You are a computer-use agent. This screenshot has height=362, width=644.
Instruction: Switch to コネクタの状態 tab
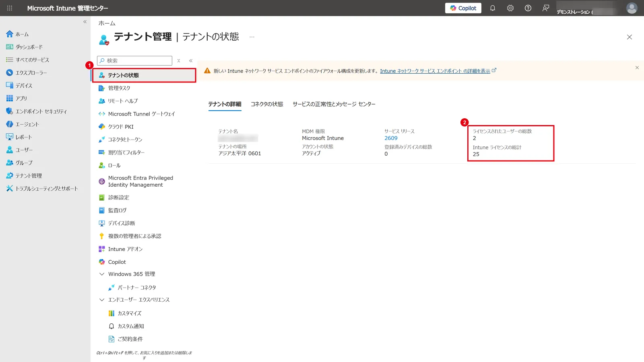pyautogui.click(x=267, y=104)
